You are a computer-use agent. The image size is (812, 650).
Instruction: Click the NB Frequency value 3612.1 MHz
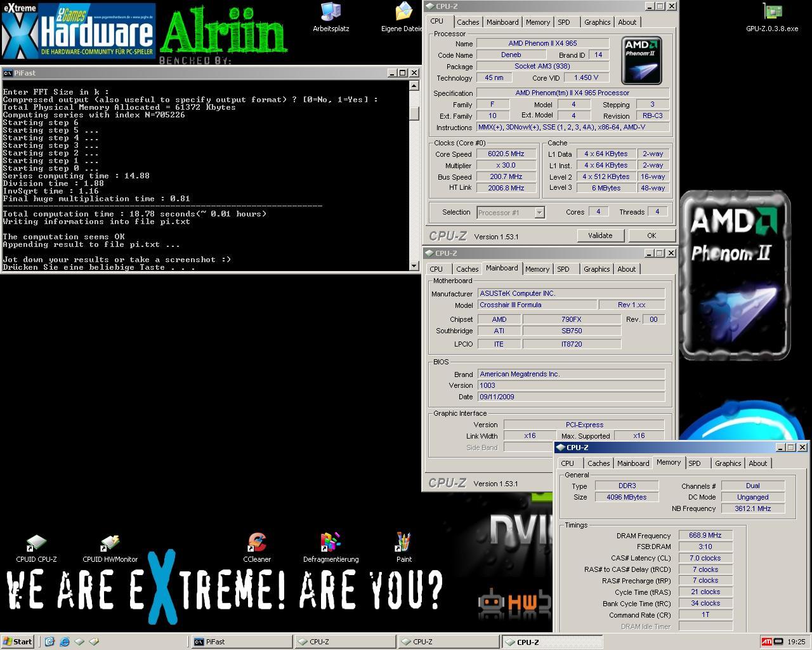[753, 508]
